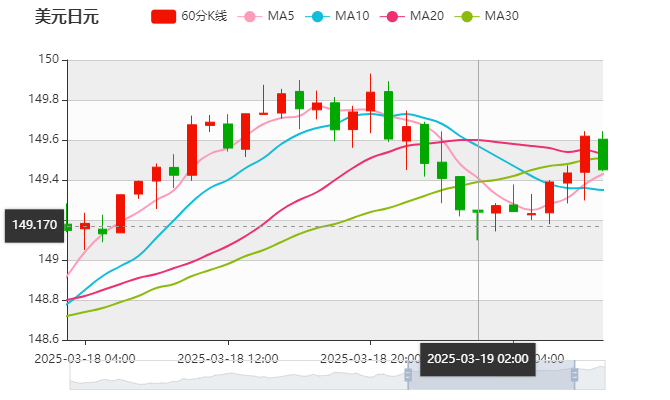The height and width of the screenshot is (400, 670).
Task: Click the left handle of zoom slider
Action: point(408,374)
